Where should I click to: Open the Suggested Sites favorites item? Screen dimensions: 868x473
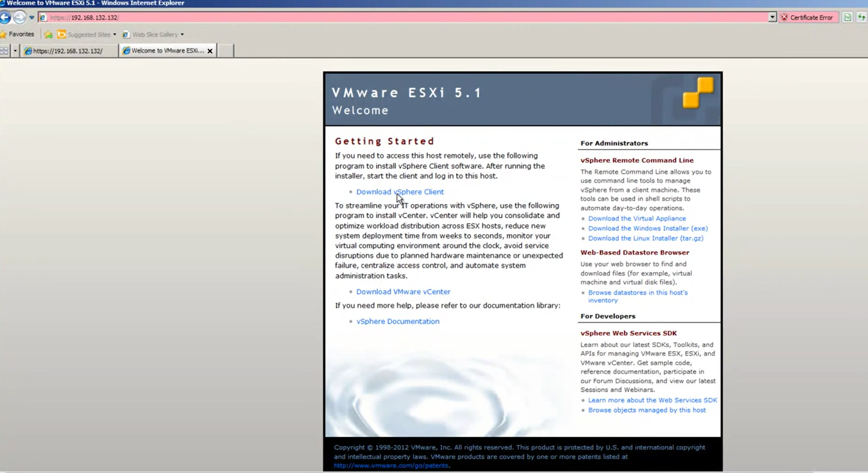click(x=83, y=35)
